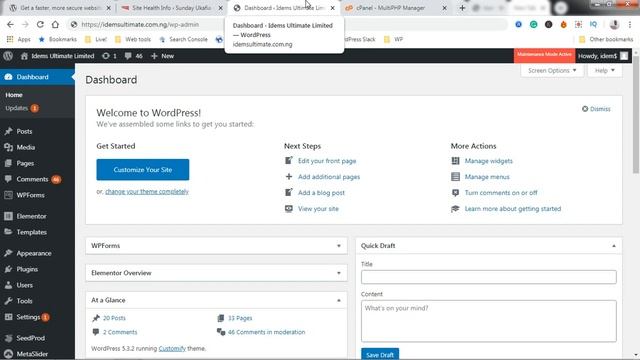Click the Maintenance Mode Active notice
This screenshot has height=360, width=640.
[544, 55]
